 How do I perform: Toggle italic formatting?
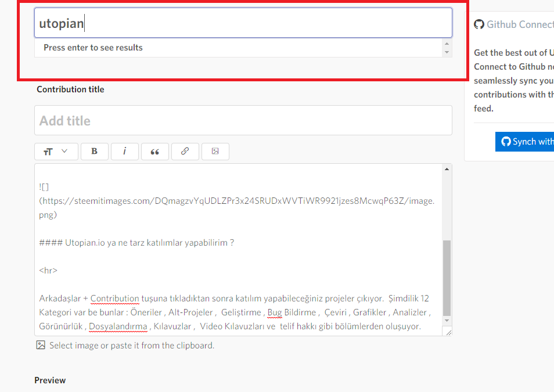[124, 152]
